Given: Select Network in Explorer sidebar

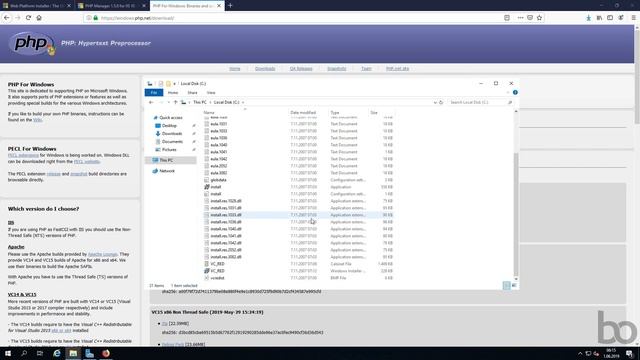Looking at the screenshot, I should (167, 171).
